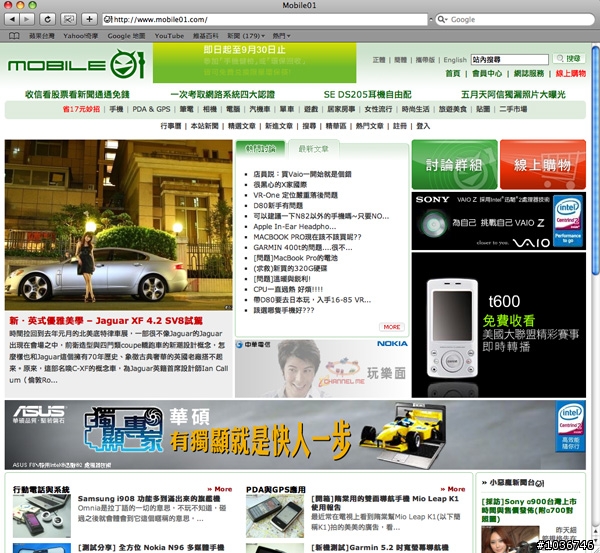Image resolution: width=600 pixels, height=553 pixels.
Task: Open Sony o900台灣上市 news link
Action: point(529,510)
